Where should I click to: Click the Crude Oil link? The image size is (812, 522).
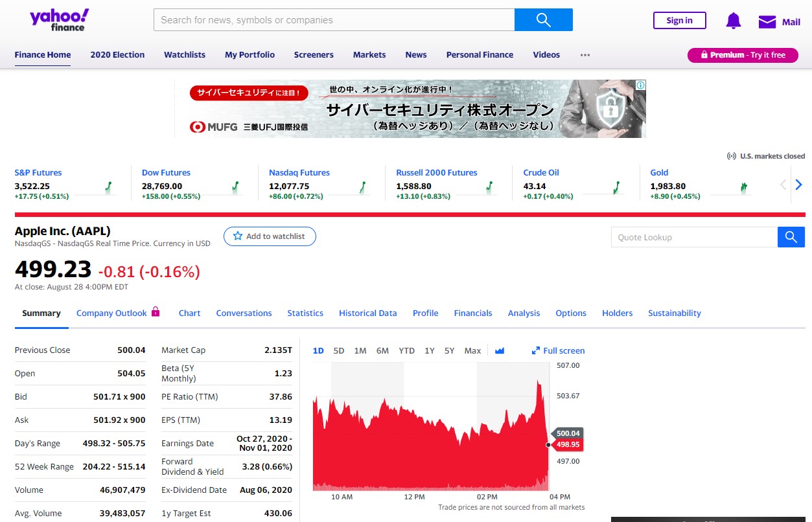(541, 173)
